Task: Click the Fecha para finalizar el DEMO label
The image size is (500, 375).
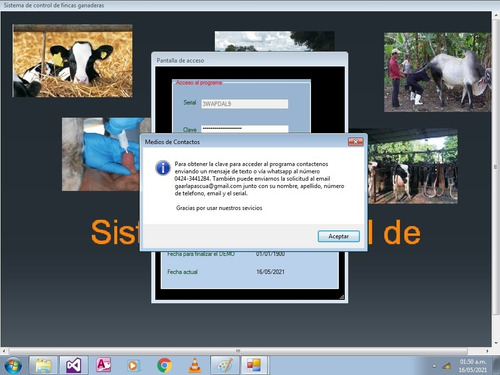Action: (201, 254)
